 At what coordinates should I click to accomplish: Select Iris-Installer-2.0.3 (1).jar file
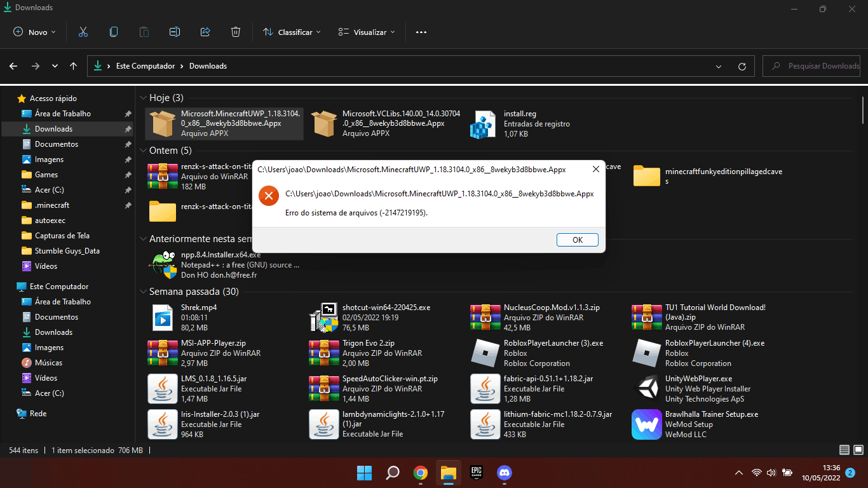[x=204, y=424]
